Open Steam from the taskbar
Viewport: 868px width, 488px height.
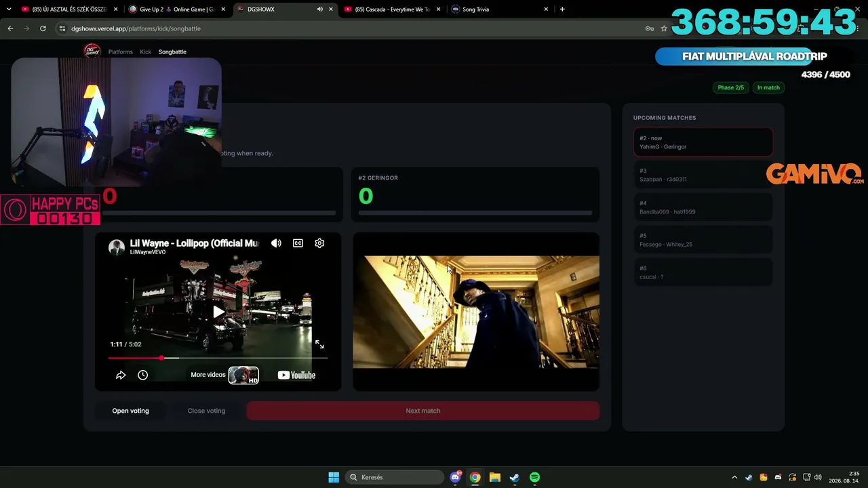click(515, 477)
